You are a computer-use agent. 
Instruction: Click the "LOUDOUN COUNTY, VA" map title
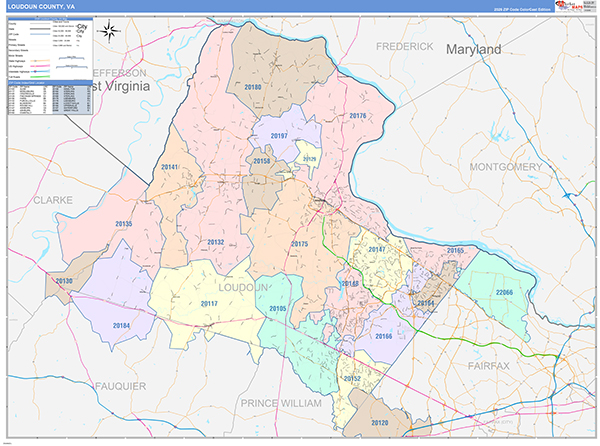pyautogui.click(x=41, y=7)
